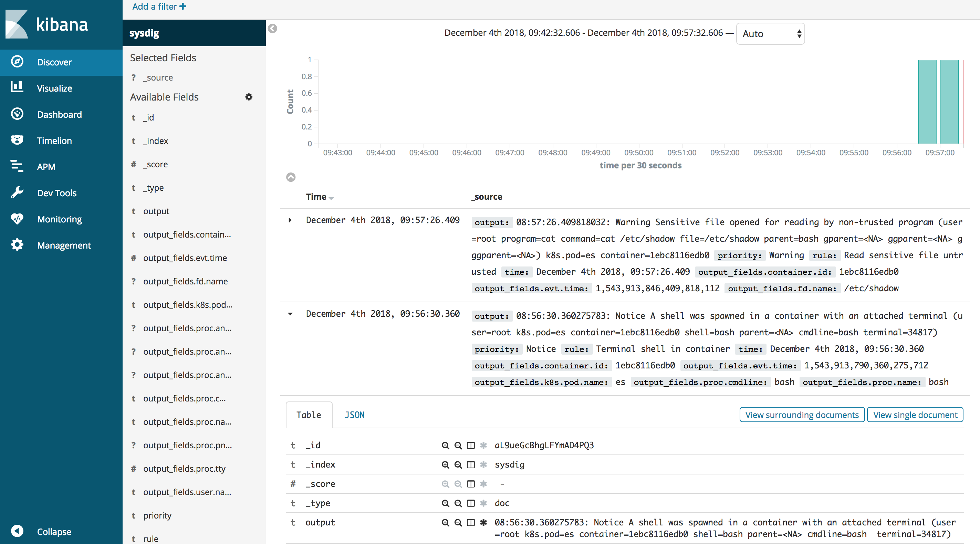980x544 pixels.
Task: Click the Dev Tools wrench icon
Action: [x=17, y=192]
